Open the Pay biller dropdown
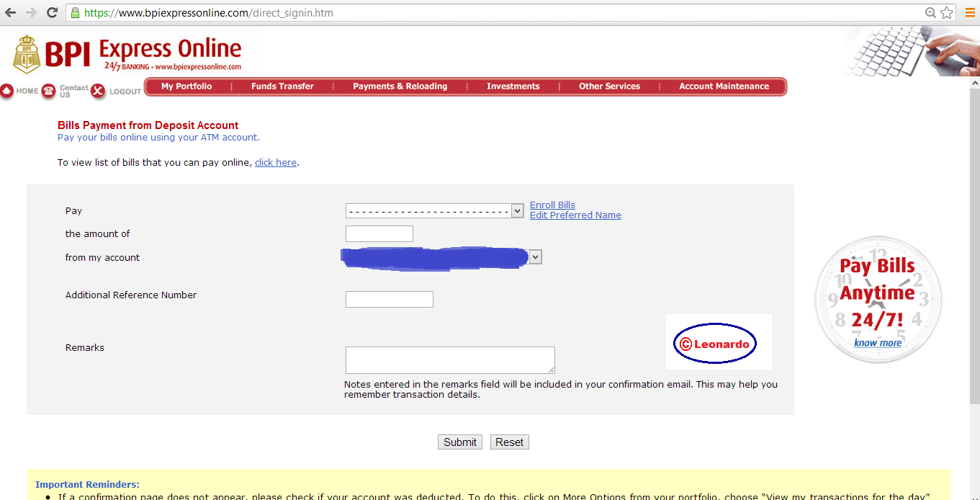The image size is (980, 500). (435, 210)
